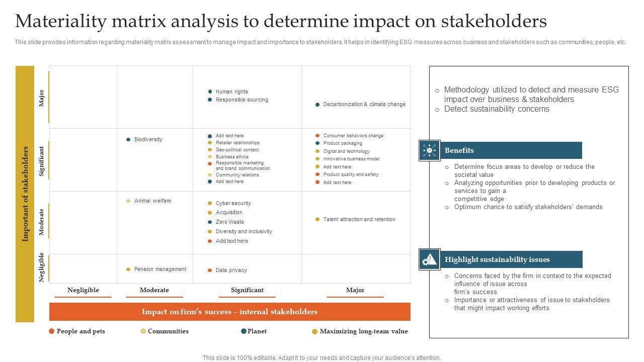This screenshot has height=362, width=644.
Task: Select the Significant column heading
Action: (247, 290)
